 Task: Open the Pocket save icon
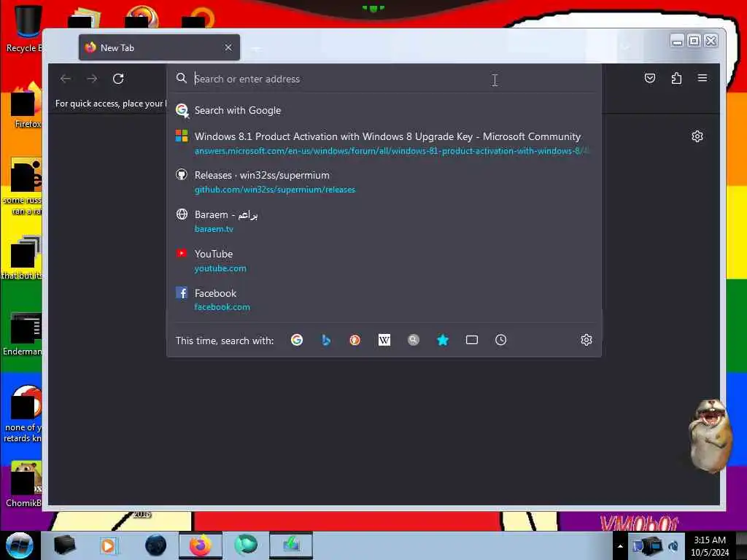(x=650, y=78)
